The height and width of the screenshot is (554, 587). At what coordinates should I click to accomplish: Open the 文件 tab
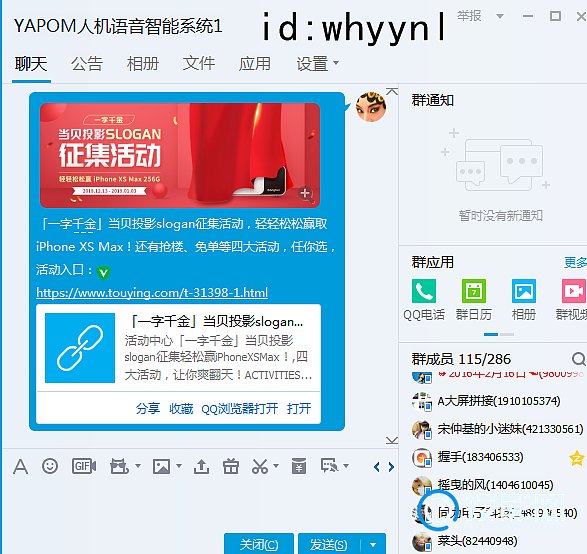click(199, 64)
